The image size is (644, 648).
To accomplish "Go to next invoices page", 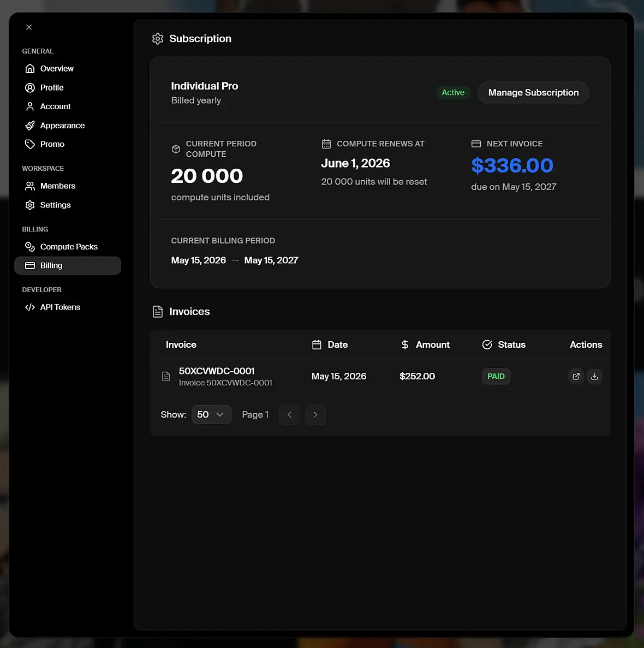I will coord(315,414).
